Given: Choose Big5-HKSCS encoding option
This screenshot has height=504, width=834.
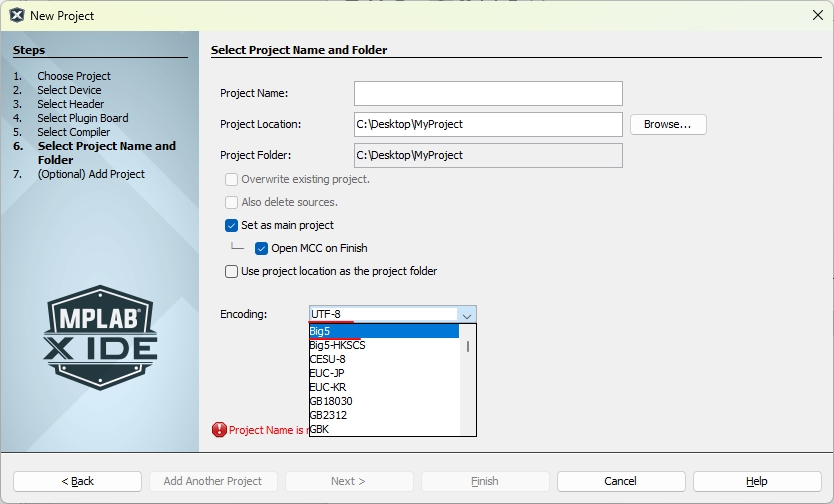Looking at the screenshot, I should [383, 345].
